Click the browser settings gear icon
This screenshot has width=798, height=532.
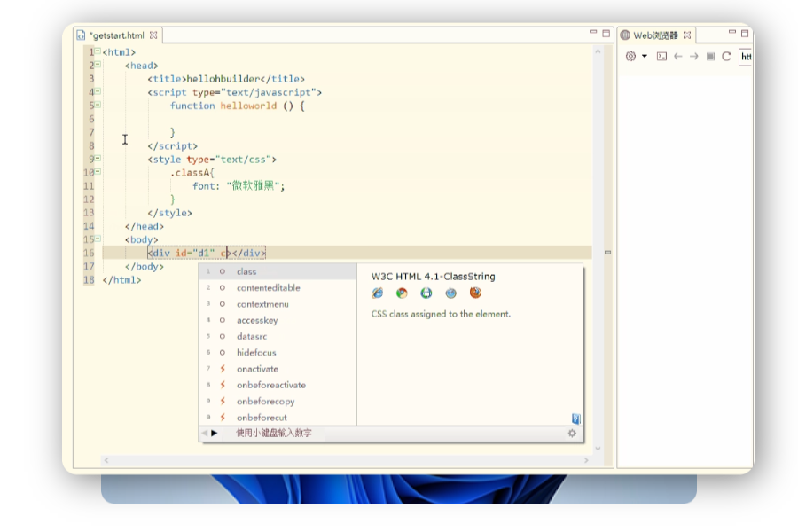630,56
